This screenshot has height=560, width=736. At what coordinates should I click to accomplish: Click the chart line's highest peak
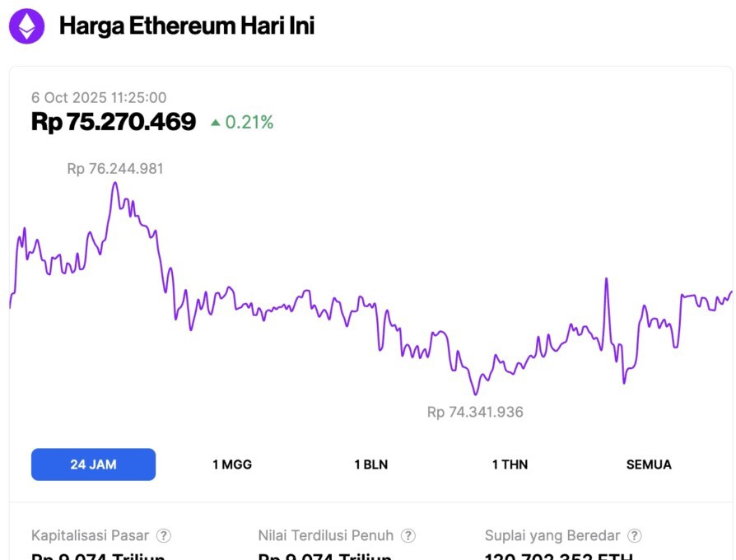click(114, 183)
